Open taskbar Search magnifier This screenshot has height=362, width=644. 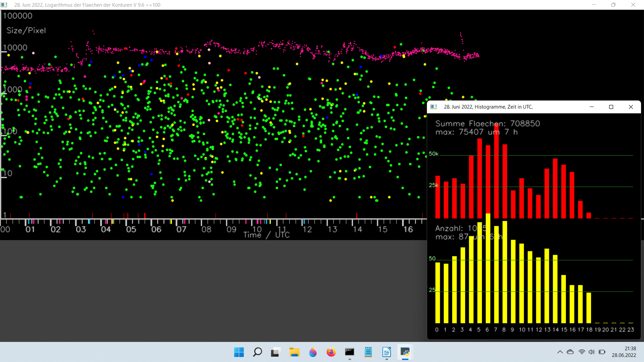[x=257, y=352]
